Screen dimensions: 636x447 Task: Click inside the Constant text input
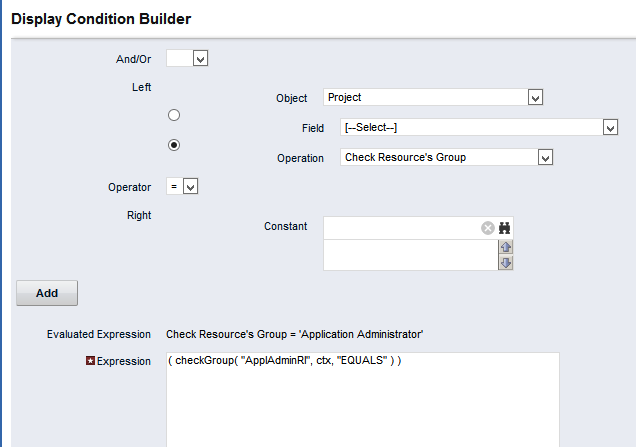(402, 228)
